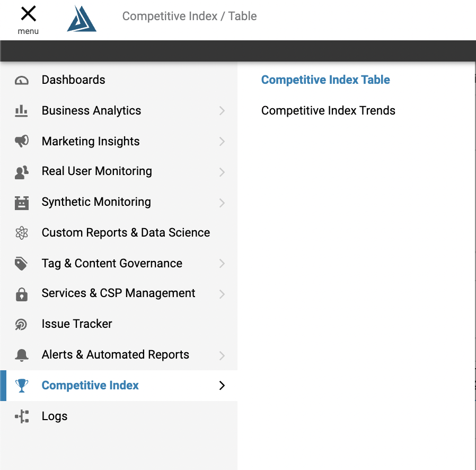Screen dimensions: 476x470
Task: Click the Services & CSP padlock icon
Action: click(22, 294)
